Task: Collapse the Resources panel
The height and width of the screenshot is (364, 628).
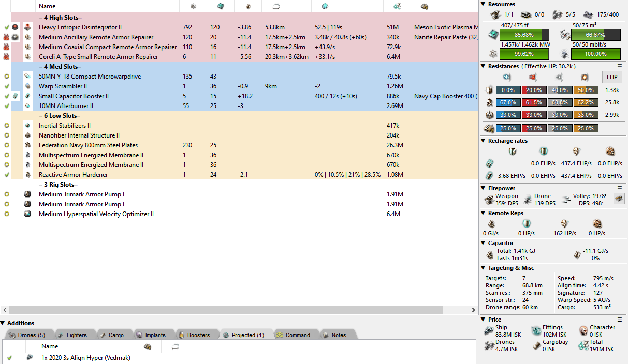Action: click(484, 4)
